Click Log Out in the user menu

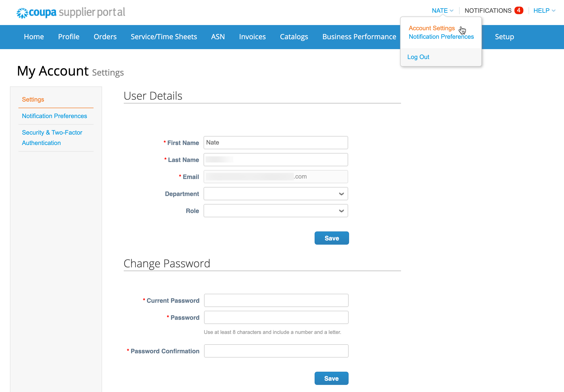pos(418,57)
